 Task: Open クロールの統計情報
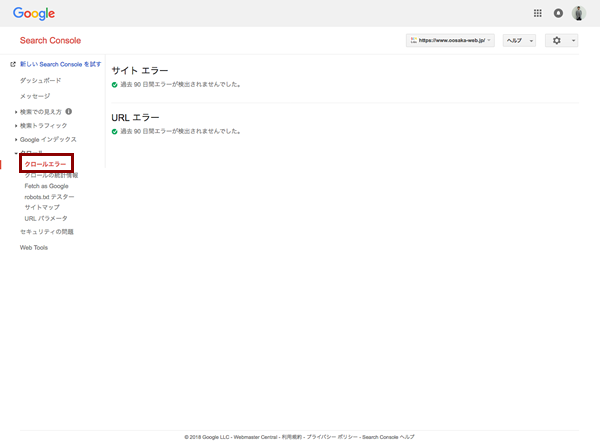tap(51, 175)
